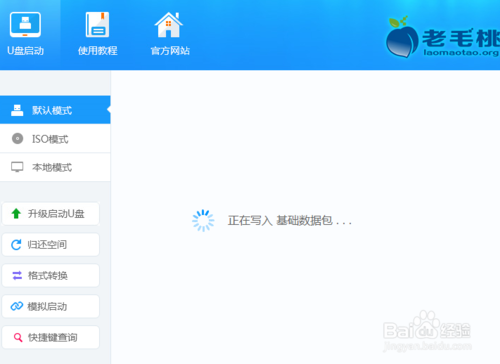Click the 归还空间 button

51,245
